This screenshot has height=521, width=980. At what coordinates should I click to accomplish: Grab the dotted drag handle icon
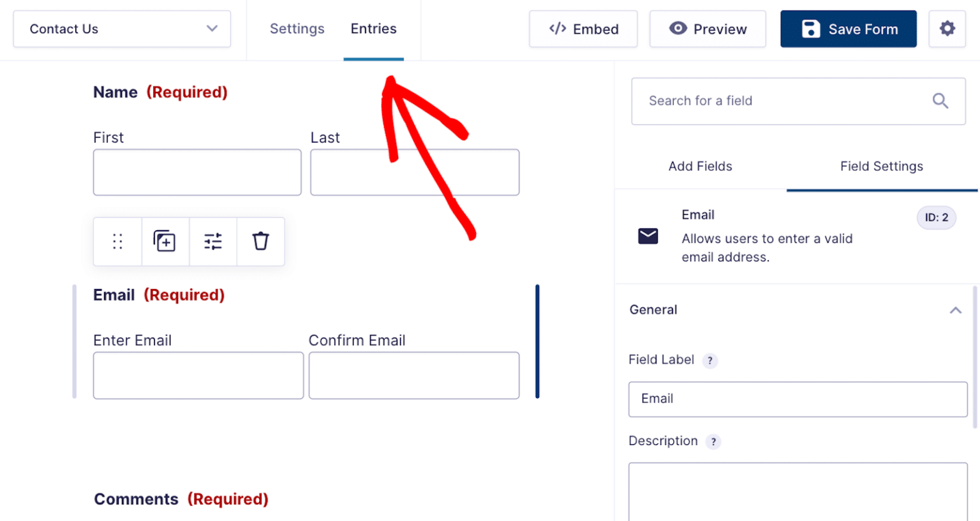(x=117, y=241)
